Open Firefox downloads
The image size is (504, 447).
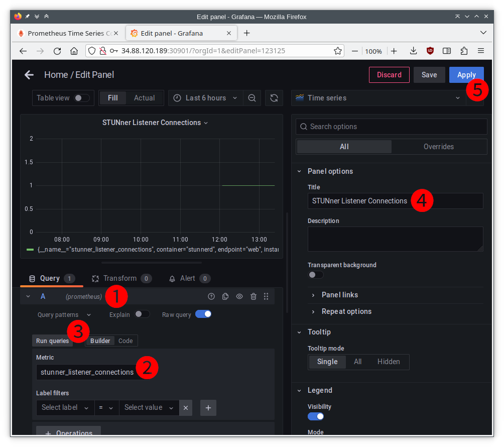pos(413,51)
